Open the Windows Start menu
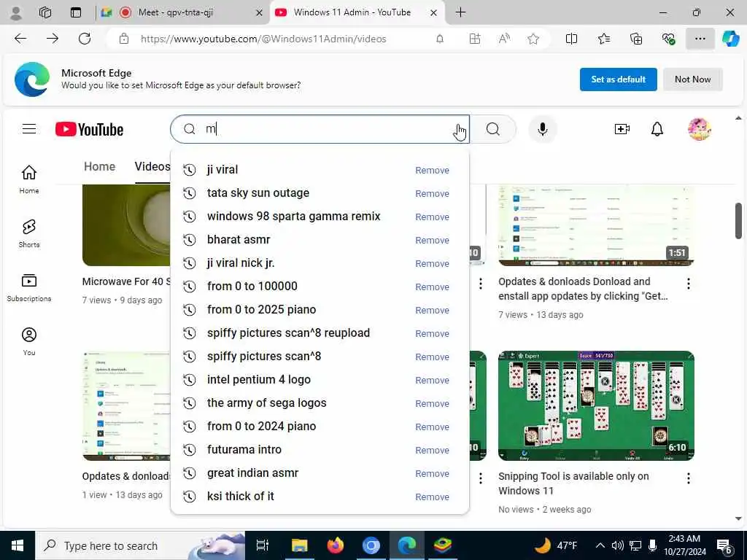Image resolution: width=747 pixels, height=560 pixels. 18,545
